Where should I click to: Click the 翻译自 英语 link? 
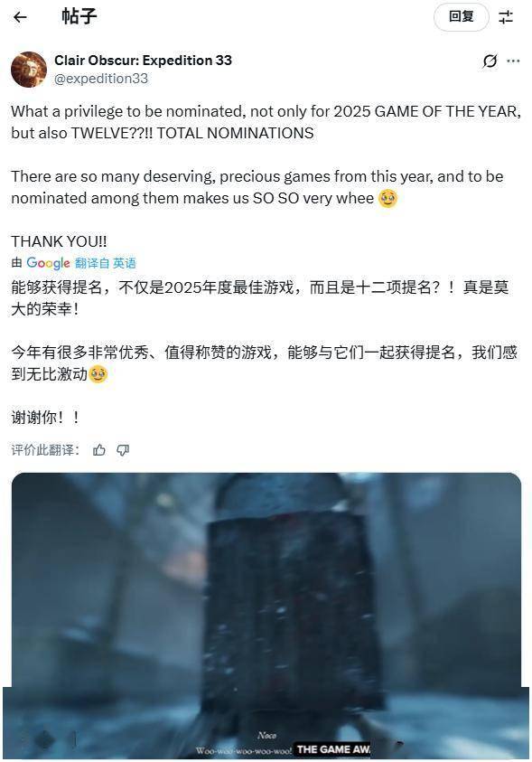point(106,263)
